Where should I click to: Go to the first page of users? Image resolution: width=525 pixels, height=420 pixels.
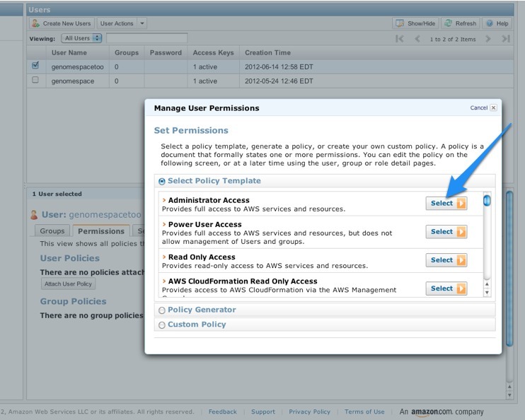(400, 39)
